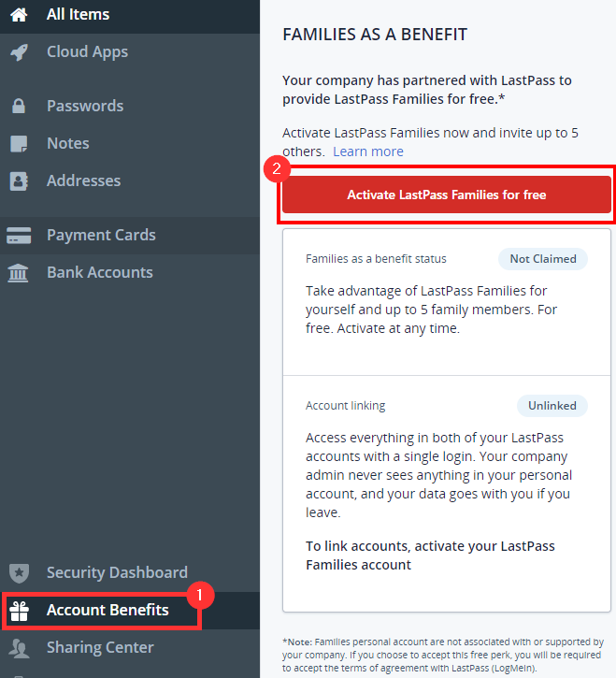The width and height of the screenshot is (616, 678).
Task: Click the All Items home icon
Action: [x=19, y=15]
